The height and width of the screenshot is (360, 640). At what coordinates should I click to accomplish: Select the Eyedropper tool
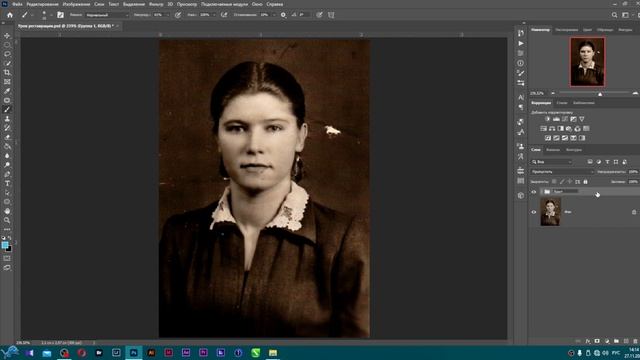[7, 91]
